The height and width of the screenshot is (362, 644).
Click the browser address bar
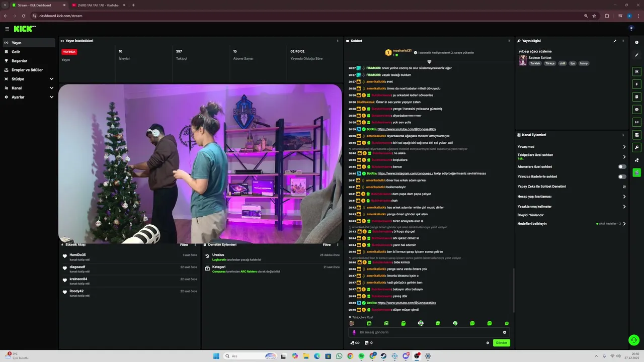307,16
